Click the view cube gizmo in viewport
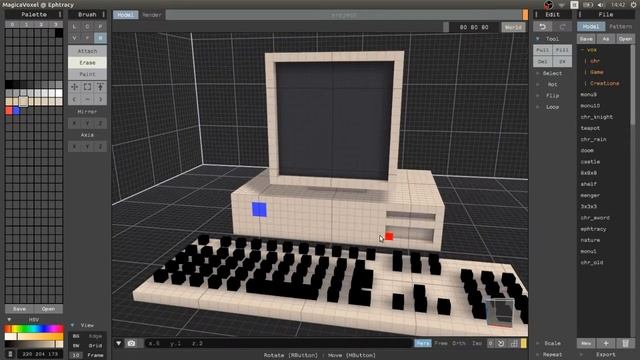Viewport: 640px width, 360px height. pyautogui.click(x=500, y=312)
